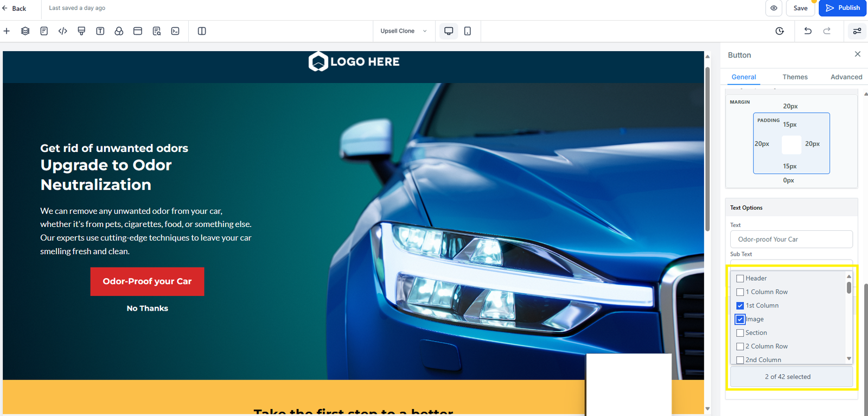This screenshot has width=868, height=416.
Task: Open the Layers panel icon
Action: pos(25,31)
